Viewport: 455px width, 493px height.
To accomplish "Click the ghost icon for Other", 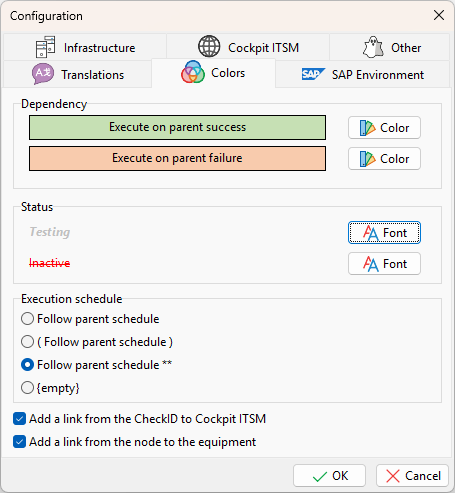I will coord(373,47).
